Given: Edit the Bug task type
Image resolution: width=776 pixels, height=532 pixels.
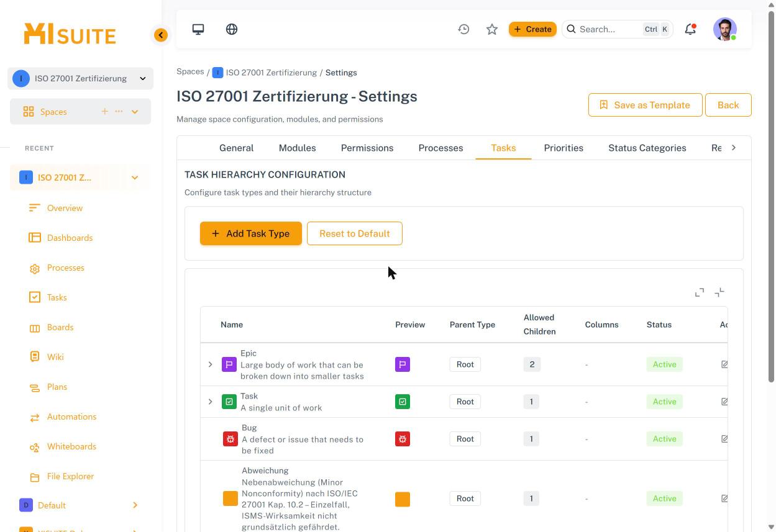Looking at the screenshot, I should click(x=724, y=439).
